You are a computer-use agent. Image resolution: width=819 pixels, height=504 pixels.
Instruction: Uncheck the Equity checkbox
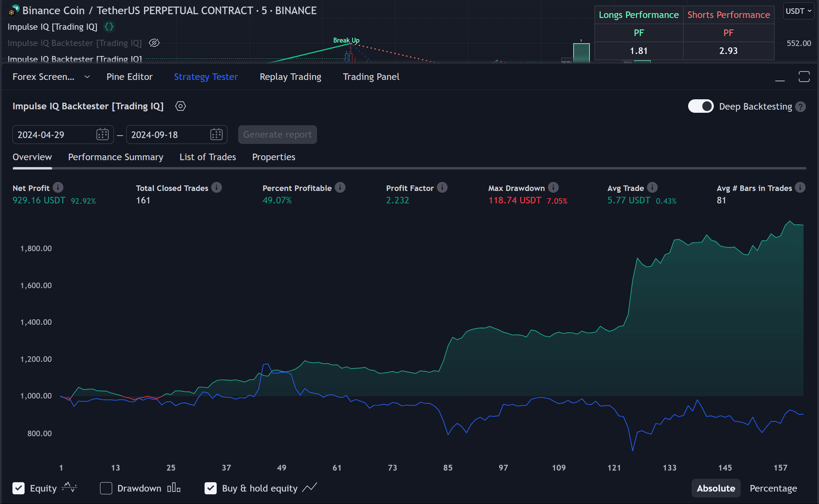pos(19,488)
